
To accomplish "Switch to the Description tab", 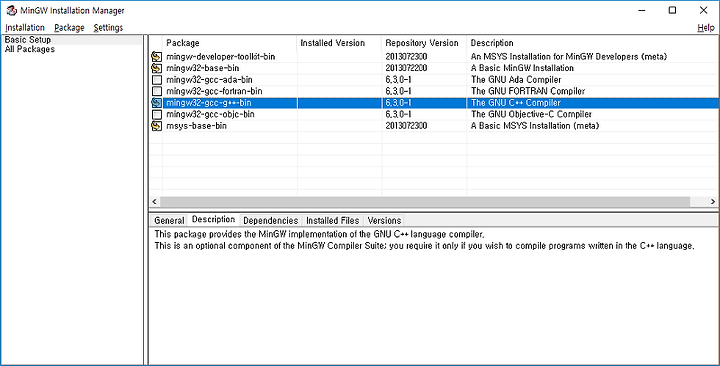I will pos(214,220).
